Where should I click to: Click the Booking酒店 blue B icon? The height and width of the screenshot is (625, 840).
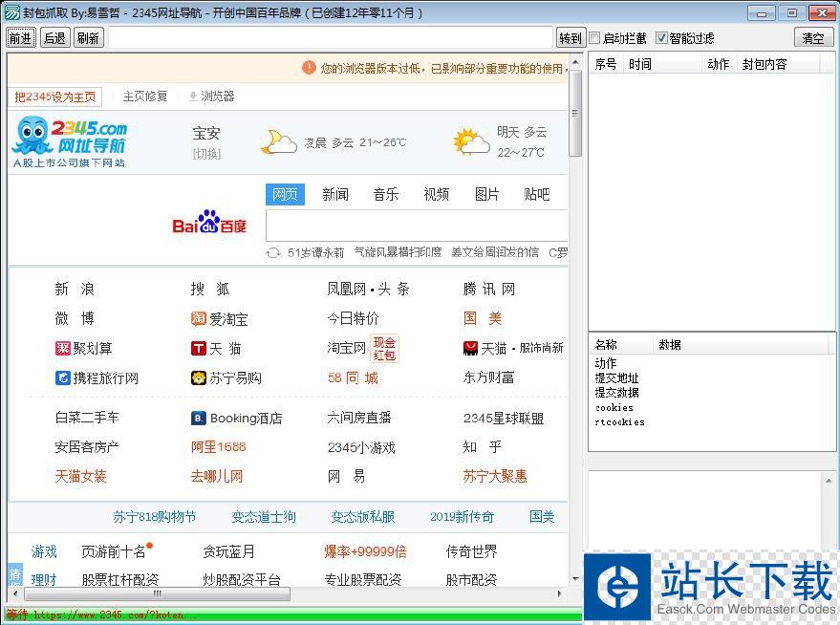[198, 419]
